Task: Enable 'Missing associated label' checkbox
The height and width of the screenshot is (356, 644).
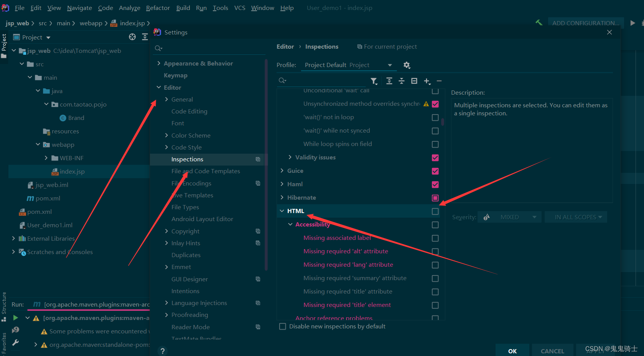Action: [435, 238]
